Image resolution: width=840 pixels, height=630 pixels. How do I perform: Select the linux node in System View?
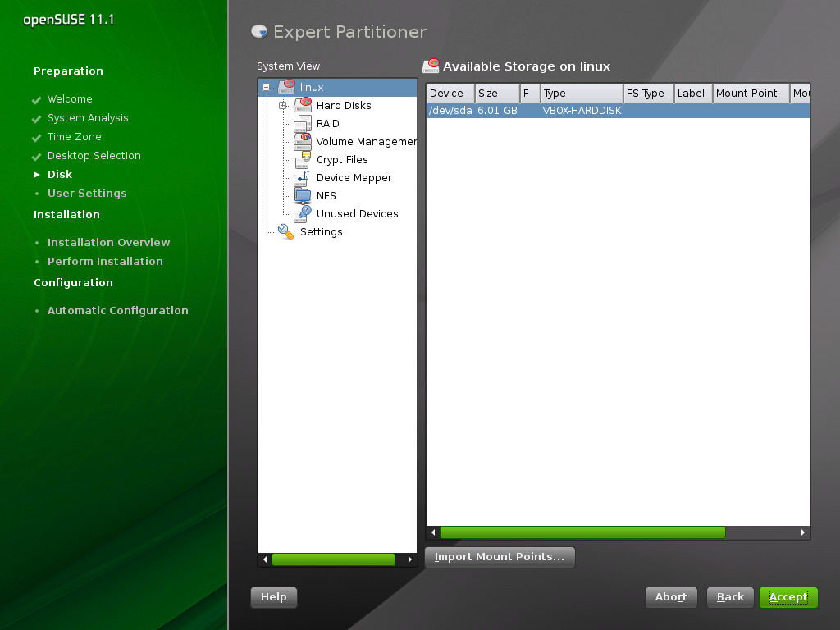tap(311, 87)
